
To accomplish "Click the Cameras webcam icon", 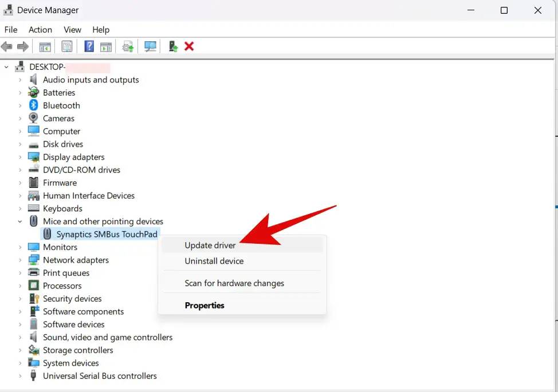I will coord(33,118).
